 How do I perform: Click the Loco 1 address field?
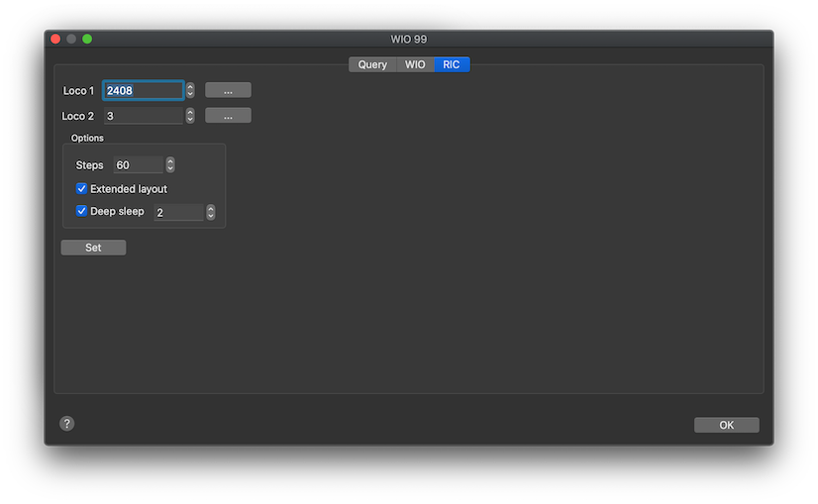click(x=143, y=90)
